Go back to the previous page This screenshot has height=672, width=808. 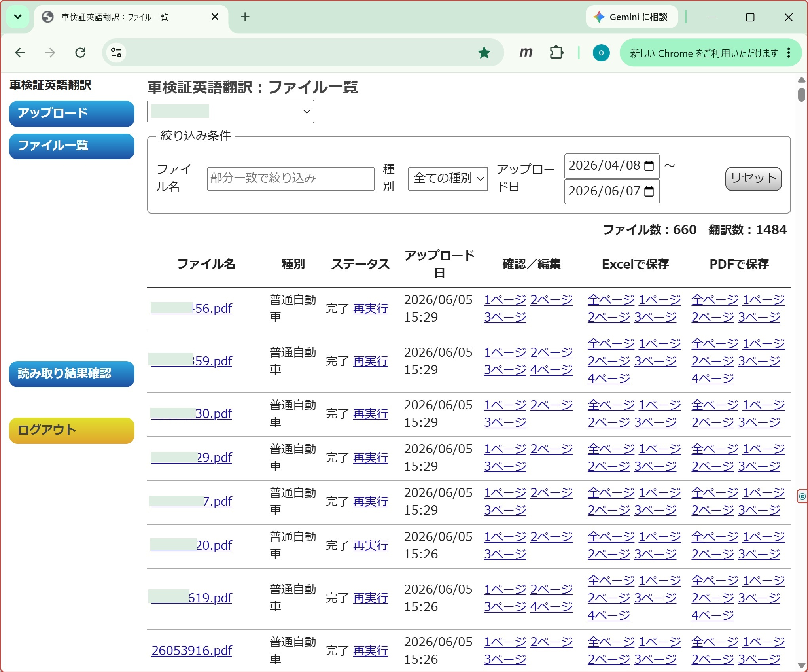tap(20, 53)
